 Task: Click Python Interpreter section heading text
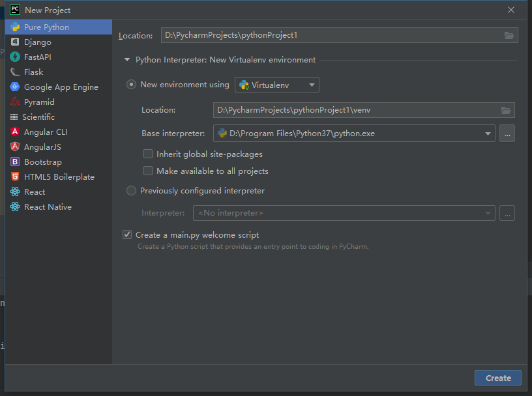226,60
